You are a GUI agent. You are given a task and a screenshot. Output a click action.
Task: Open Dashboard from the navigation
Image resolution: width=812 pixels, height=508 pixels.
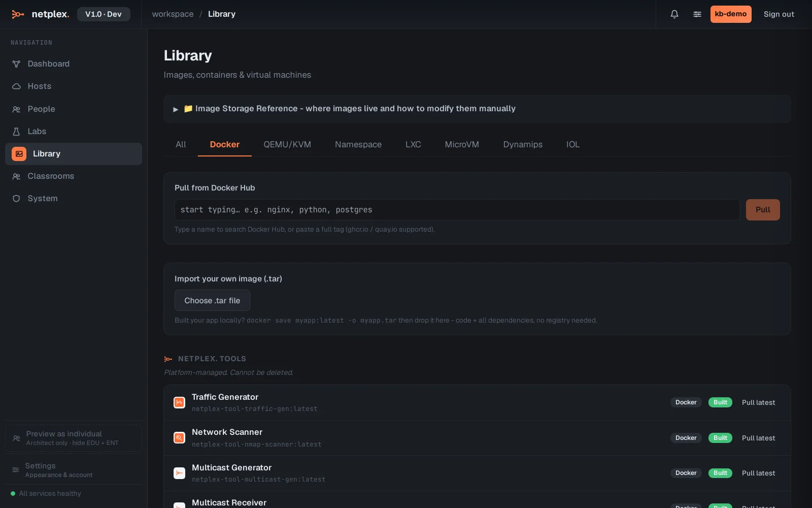point(74,64)
